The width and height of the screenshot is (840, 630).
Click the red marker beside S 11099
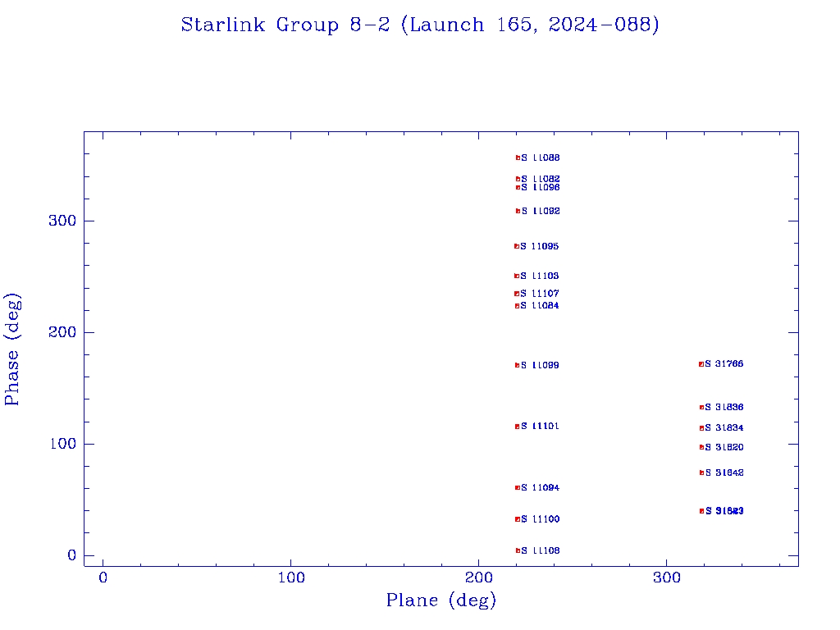(518, 365)
